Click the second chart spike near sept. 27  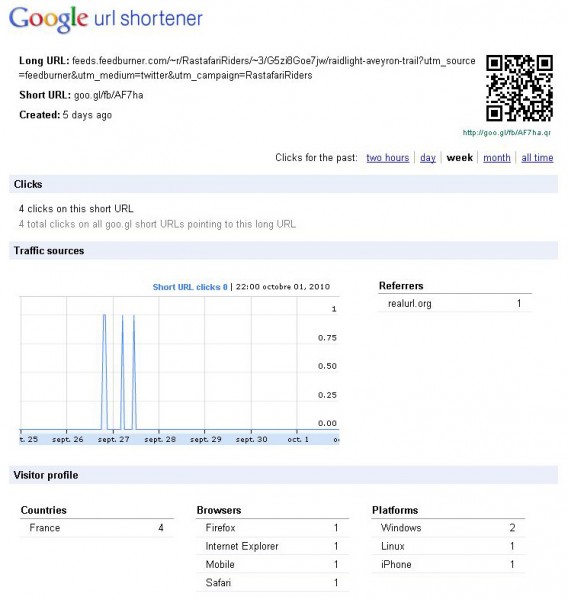coord(122,372)
